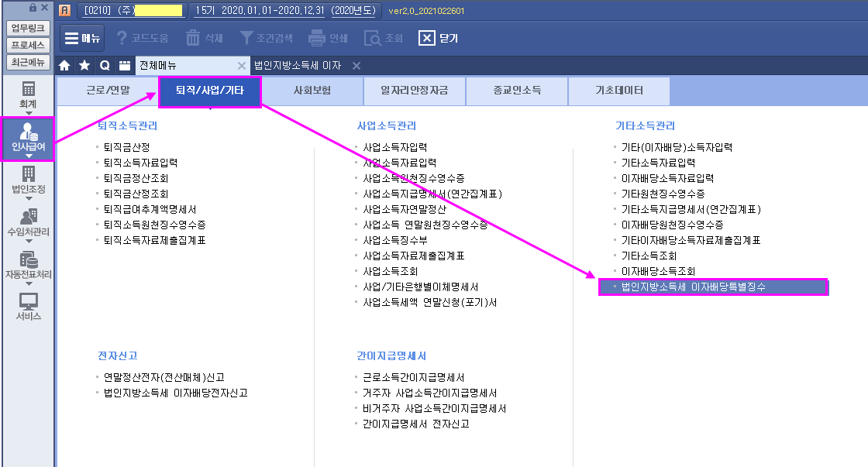The width and height of the screenshot is (868, 467).
Task: Click the 코드도움 help icon
Action: coord(122,38)
